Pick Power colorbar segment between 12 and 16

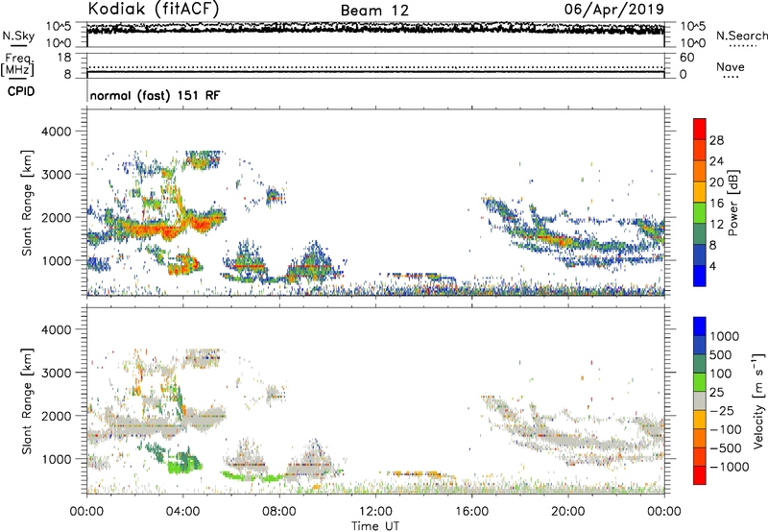pyautogui.click(x=700, y=213)
